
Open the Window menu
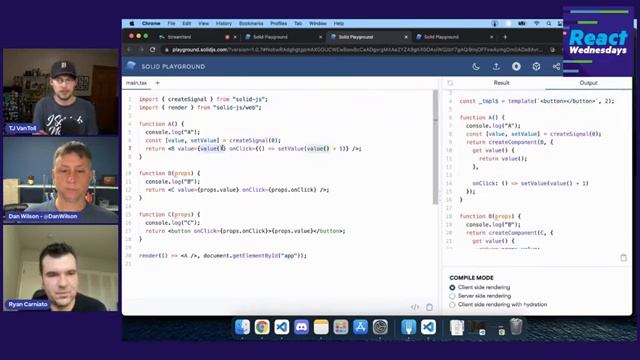(x=318, y=24)
